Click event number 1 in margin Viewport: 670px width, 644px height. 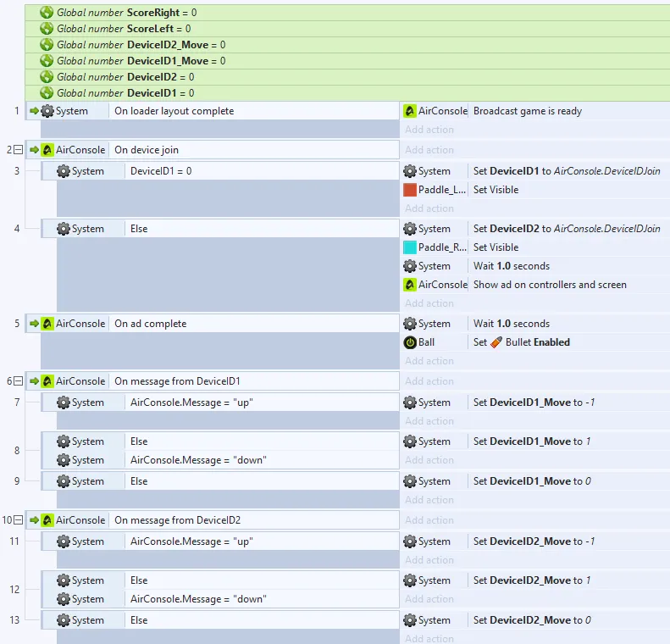click(x=17, y=111)
